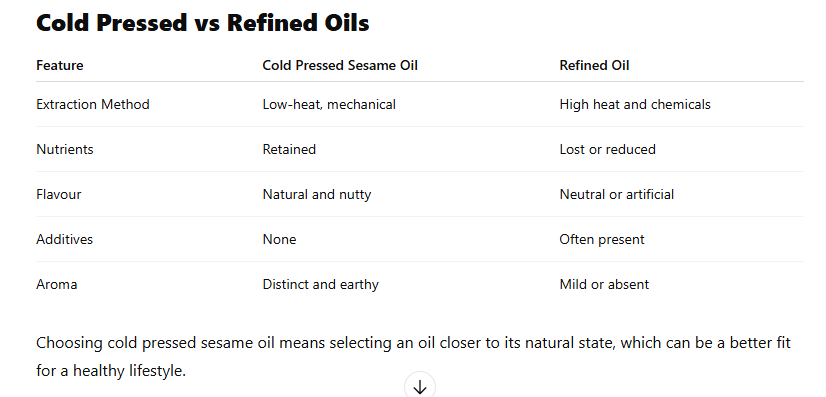Image resolution: width=826 pixels, height=397 pixels.
Task: Click the Low-heat, mechanical cell
Action: click(x=329, y=104)
